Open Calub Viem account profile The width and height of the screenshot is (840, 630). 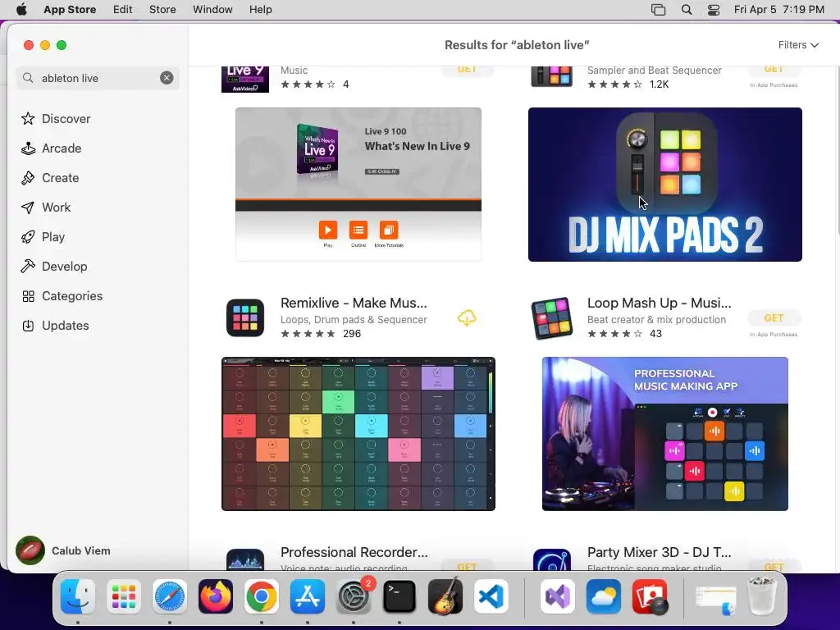[63, 550]
